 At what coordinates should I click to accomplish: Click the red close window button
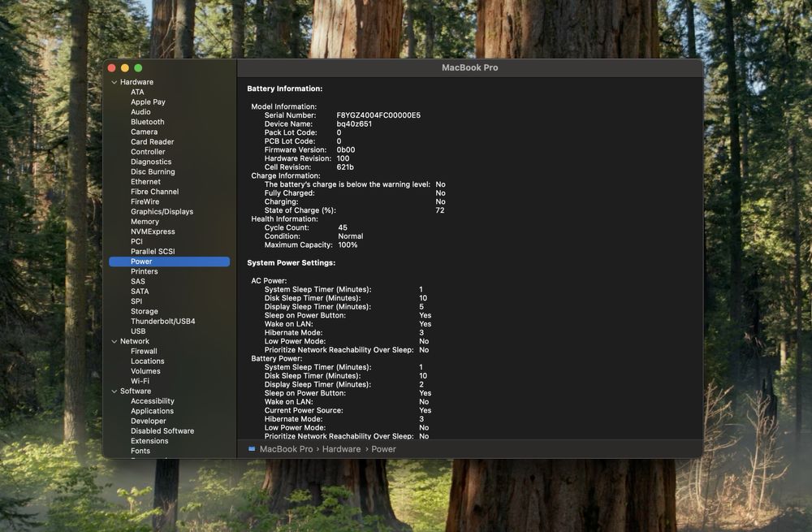click(x=112, y=68)
